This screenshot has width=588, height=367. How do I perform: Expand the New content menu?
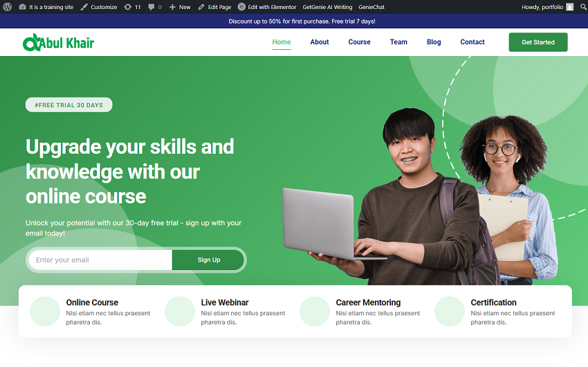(180, 7)
